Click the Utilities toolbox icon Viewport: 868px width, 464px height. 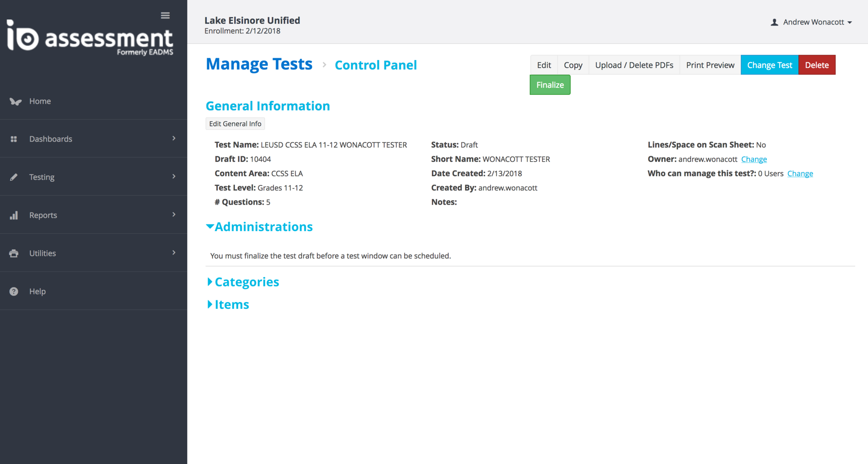[x=14, y=253]
